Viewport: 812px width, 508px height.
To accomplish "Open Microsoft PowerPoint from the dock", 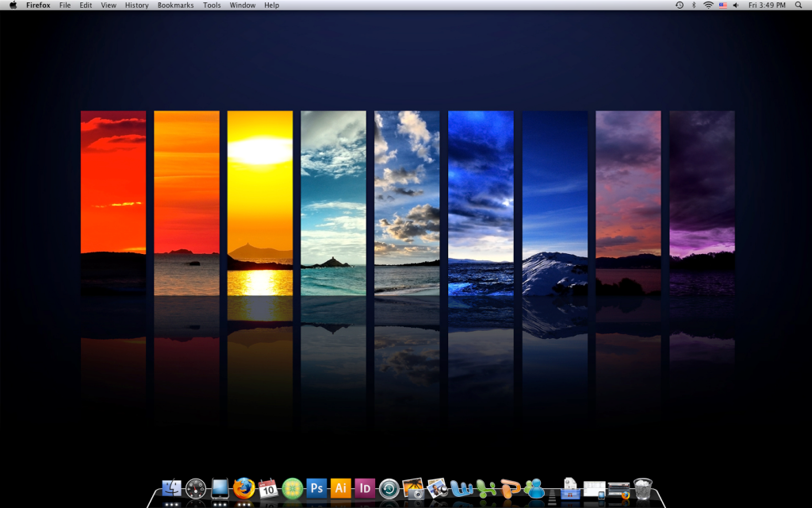I will point(511,489).
